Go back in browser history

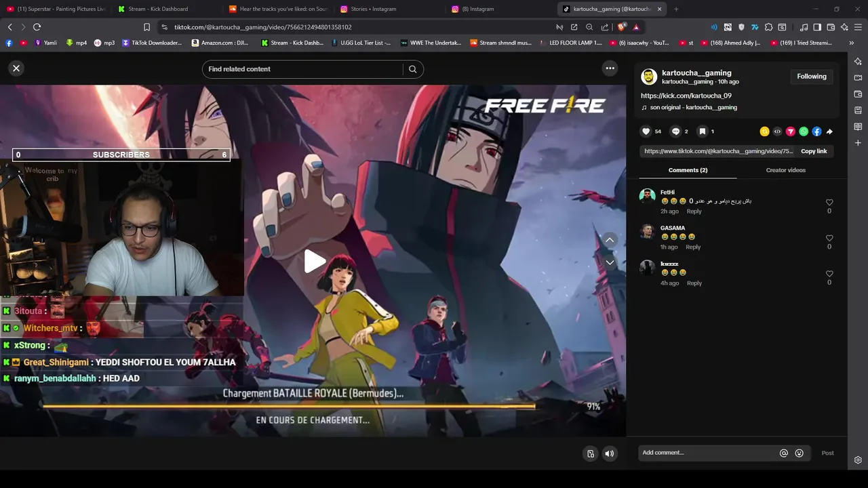pos(9,27)
